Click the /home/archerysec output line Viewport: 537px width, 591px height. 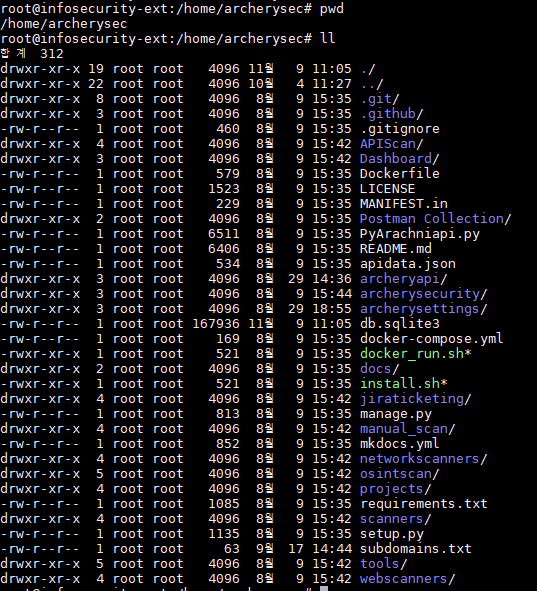(64, 24)
